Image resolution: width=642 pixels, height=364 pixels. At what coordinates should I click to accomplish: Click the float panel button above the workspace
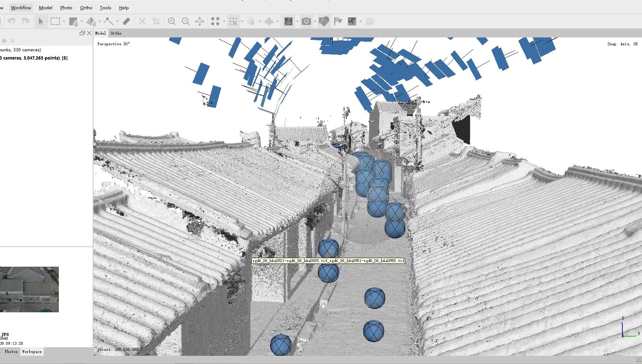pos(82,33)
